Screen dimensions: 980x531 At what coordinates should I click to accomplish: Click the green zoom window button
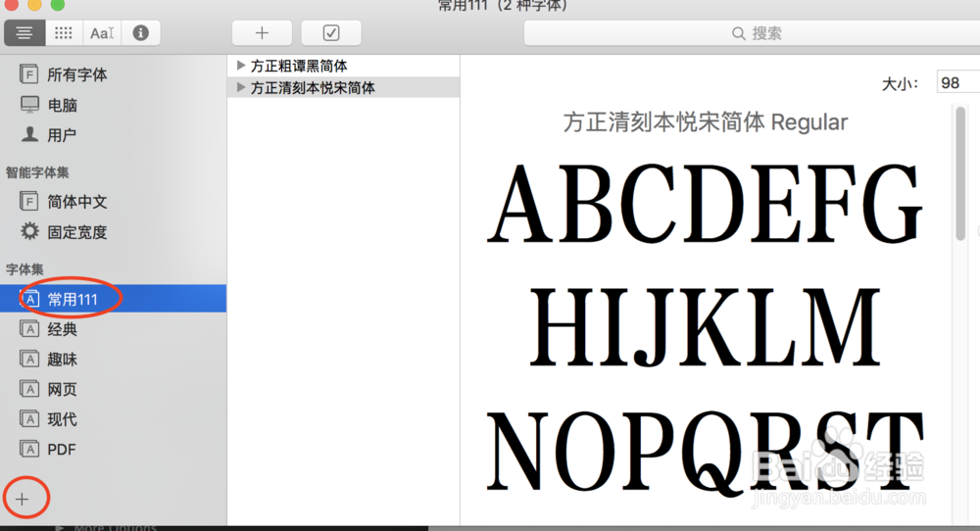[x=58, y=4]
